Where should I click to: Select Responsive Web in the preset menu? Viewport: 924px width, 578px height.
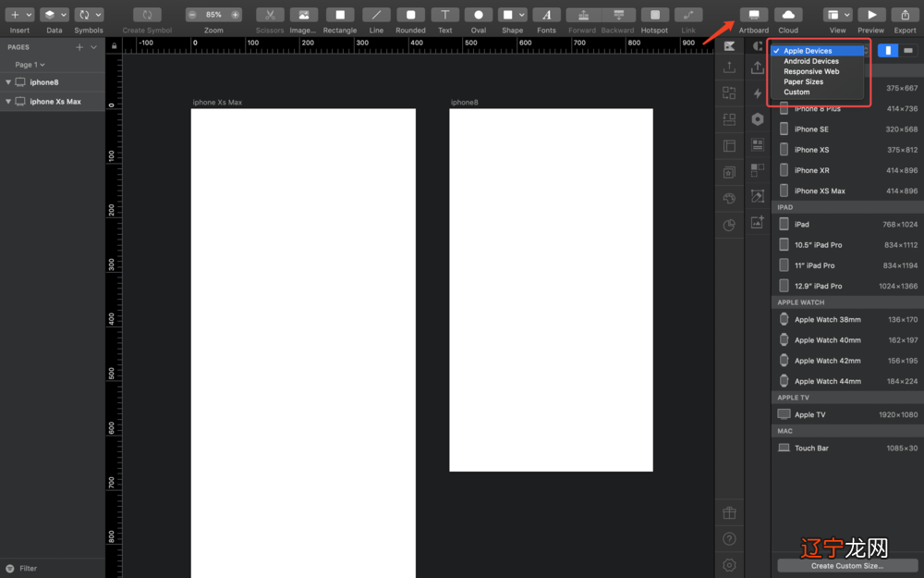[x=811, y=71]
